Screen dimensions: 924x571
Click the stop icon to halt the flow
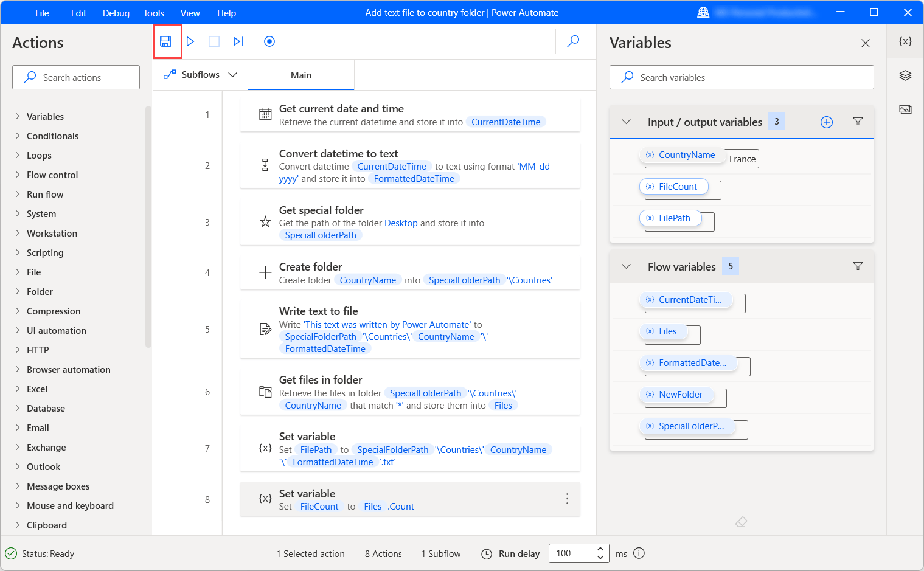(214, 41)
